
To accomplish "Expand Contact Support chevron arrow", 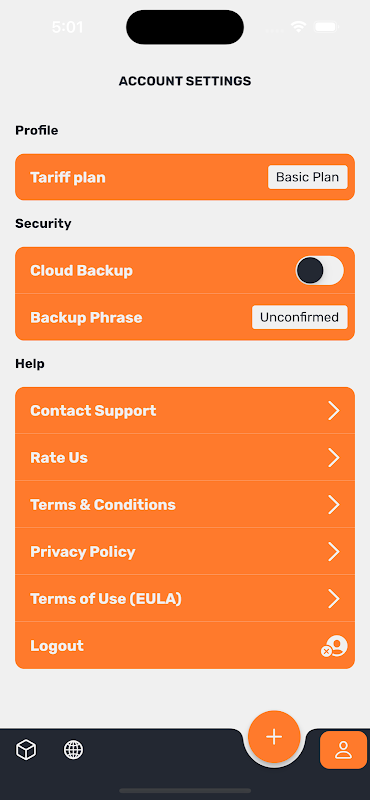I will coord(334,411).
